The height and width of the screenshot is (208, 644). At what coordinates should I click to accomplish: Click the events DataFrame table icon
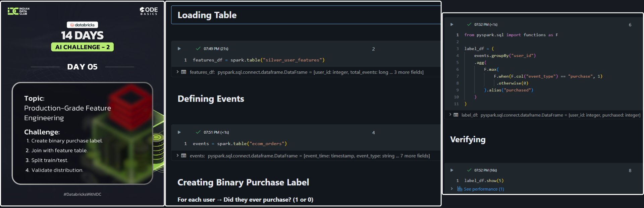(x=184, y=156)
